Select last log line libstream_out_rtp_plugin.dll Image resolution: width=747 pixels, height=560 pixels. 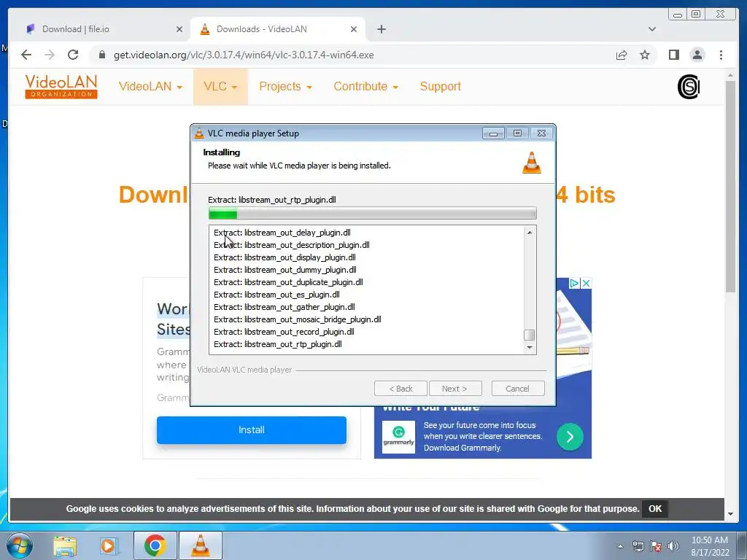point(278,344)
